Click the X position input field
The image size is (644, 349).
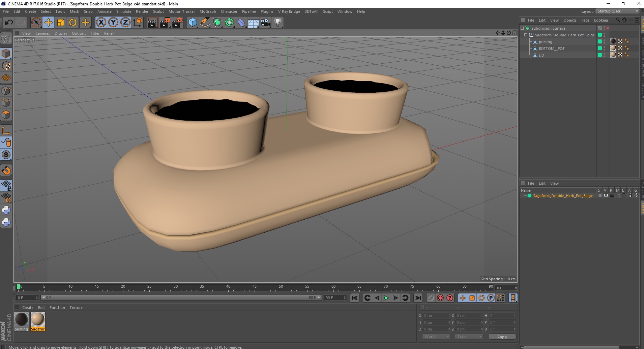point(437,316)
